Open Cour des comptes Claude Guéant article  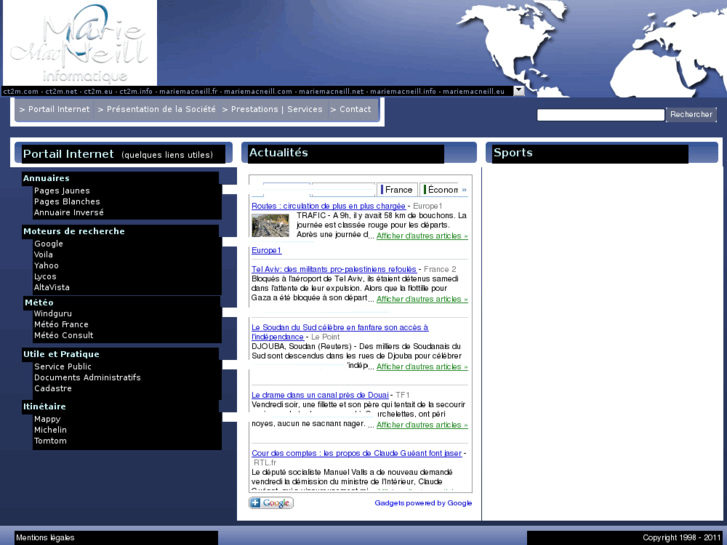click(x=357, y=453)
